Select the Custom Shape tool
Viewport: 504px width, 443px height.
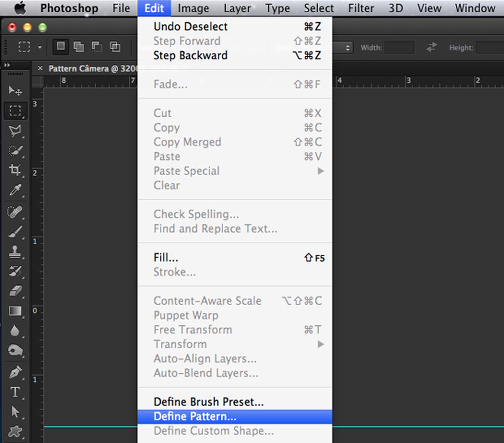point(15,432)
